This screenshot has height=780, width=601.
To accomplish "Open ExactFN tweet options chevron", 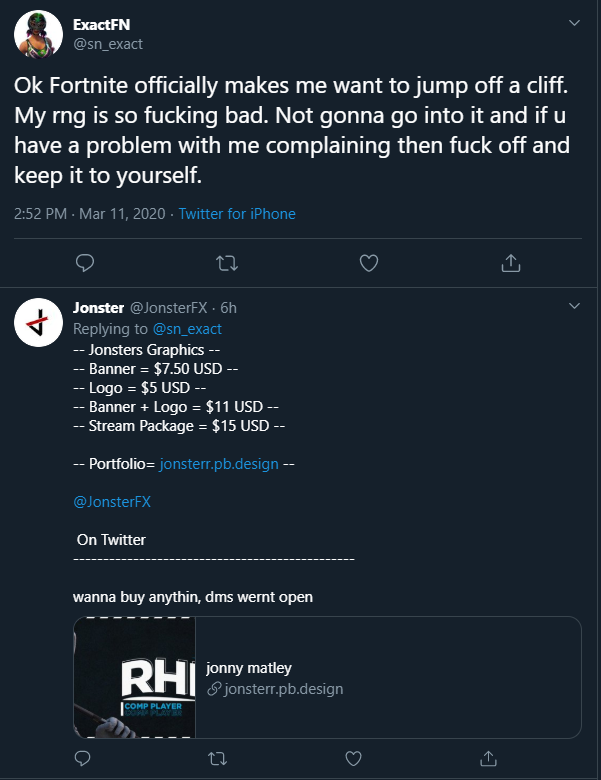I will (574, 22).
